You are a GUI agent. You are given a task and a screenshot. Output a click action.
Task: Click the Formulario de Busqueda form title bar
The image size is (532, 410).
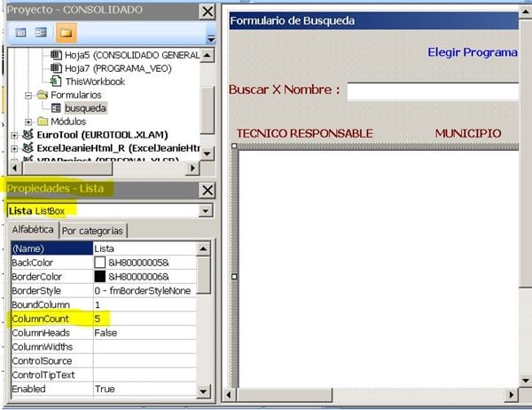373,20
